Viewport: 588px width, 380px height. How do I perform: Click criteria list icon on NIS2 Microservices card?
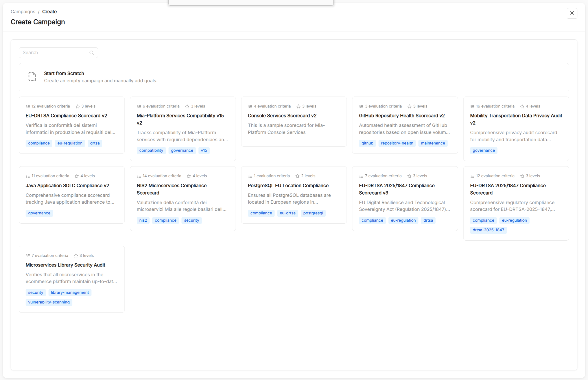[x=139, y=176]
